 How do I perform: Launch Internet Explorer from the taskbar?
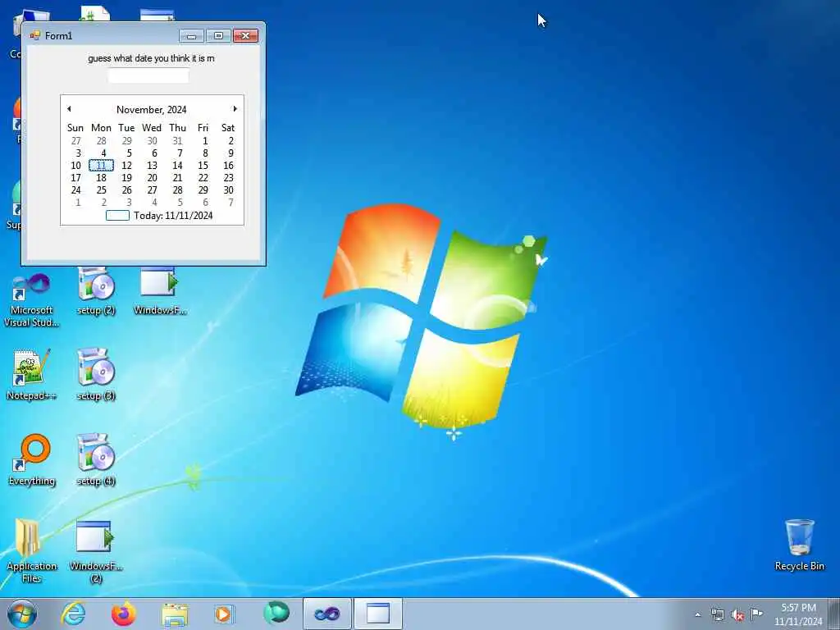tap(73, 614)
